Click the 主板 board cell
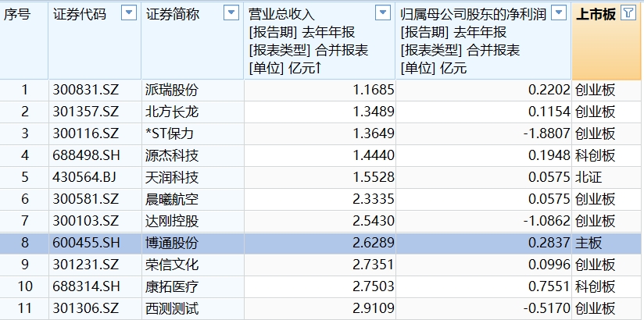This screenshot has width=644, height=320. click(x=589, y=243)
